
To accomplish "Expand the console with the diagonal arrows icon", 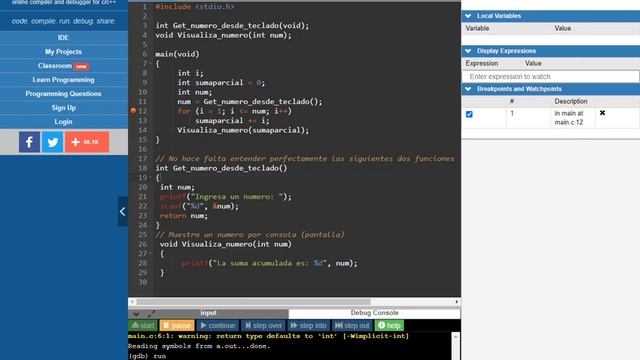I will 151,314.
